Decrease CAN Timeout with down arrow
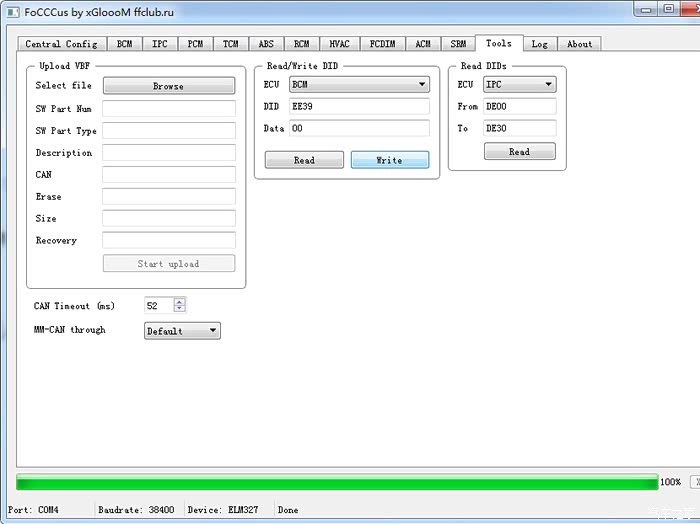The image size is (700, 524). point(179,309)
